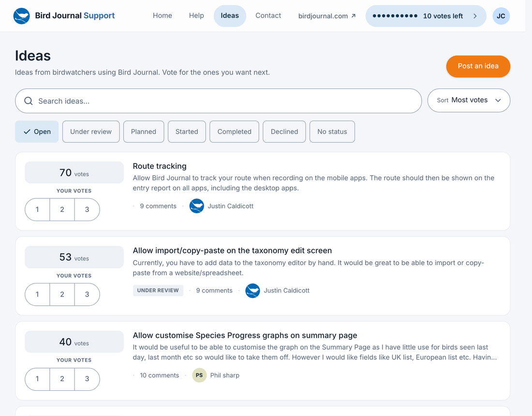Click Bird Journal Support header title
The image size is (532, 416).
[x=75, y=15]
